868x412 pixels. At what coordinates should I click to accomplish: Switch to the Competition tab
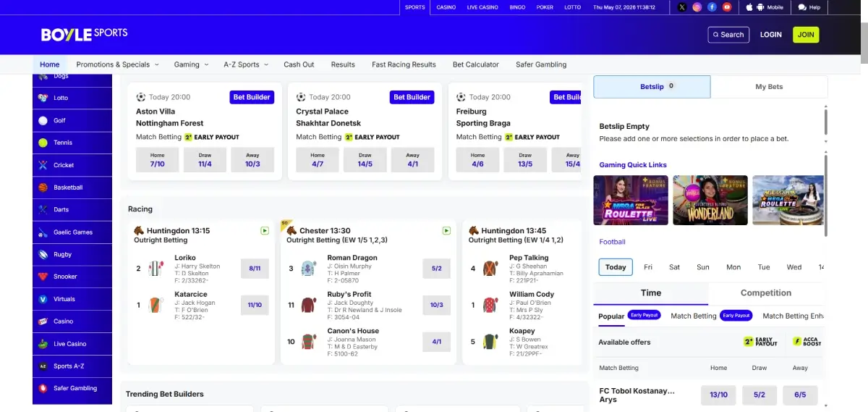766,293
